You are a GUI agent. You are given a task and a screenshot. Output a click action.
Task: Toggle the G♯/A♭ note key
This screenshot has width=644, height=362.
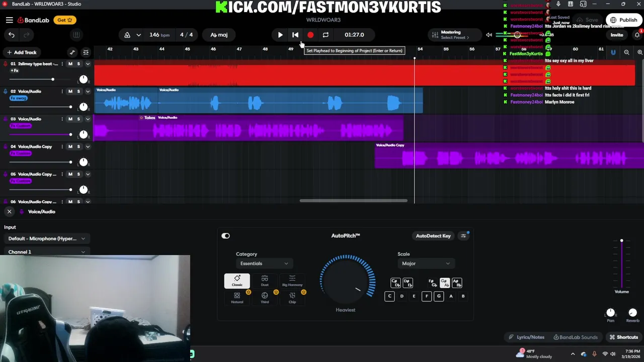coord(444,283)
